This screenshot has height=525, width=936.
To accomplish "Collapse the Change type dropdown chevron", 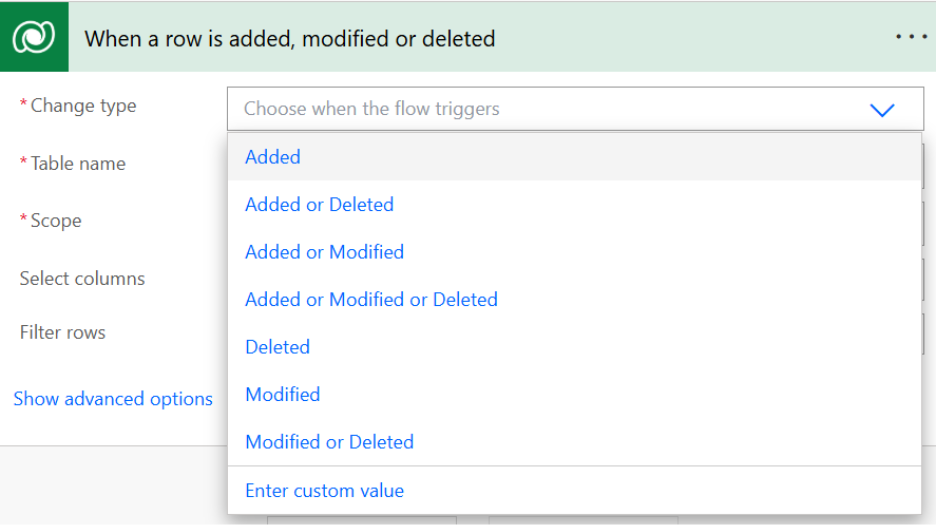I will point(882,109).
